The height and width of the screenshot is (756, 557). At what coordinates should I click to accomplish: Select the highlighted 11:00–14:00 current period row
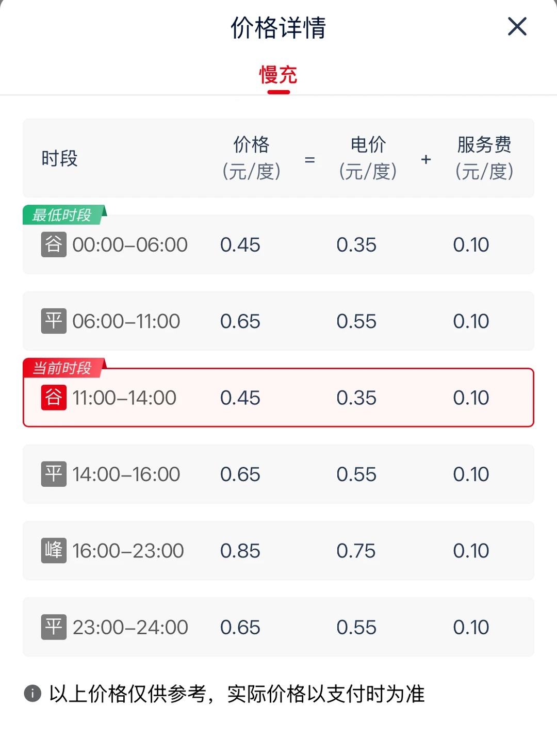(x=278, y=398)
